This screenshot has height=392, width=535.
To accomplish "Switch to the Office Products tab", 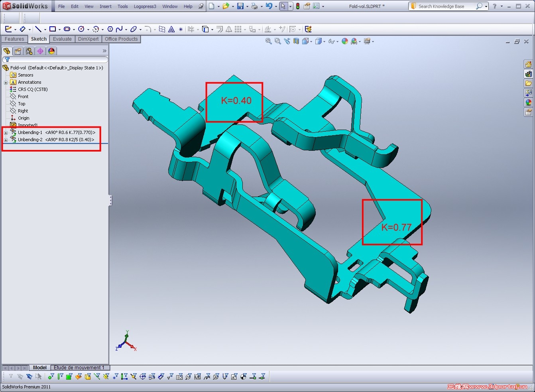I will click(121, 39).
